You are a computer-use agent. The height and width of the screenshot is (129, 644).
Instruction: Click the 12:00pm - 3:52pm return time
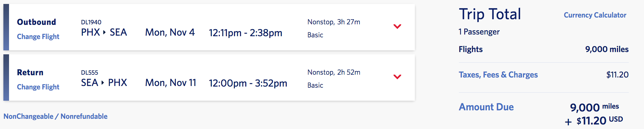pos(248,83)
